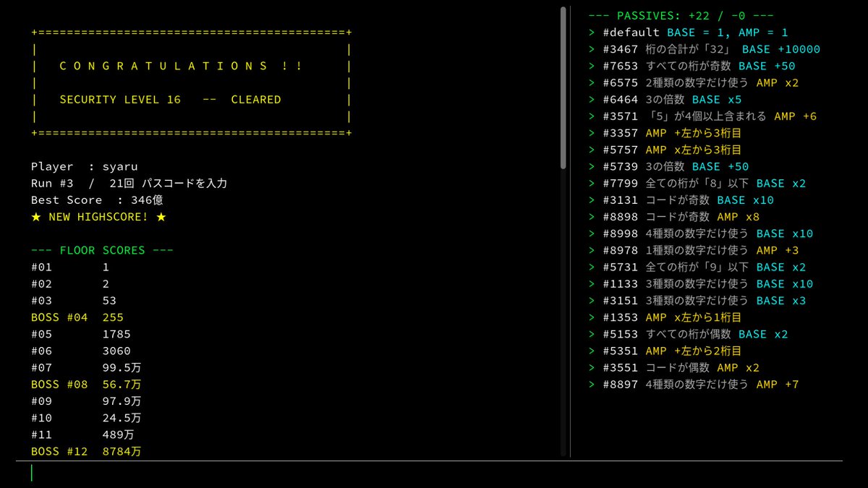Click passive #3467 BASE +10000

point(705,49)
